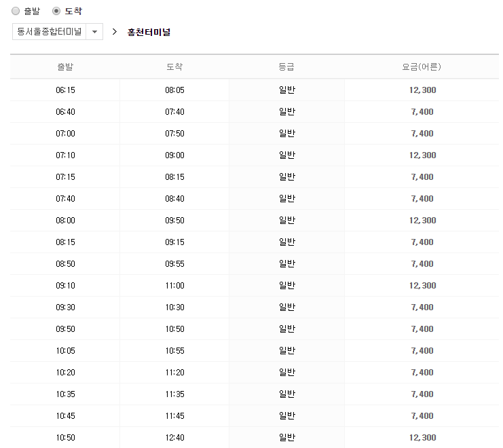Select the 10:05 departure time
The width and height of the screenshot is (503, 448).
[65, 351]
